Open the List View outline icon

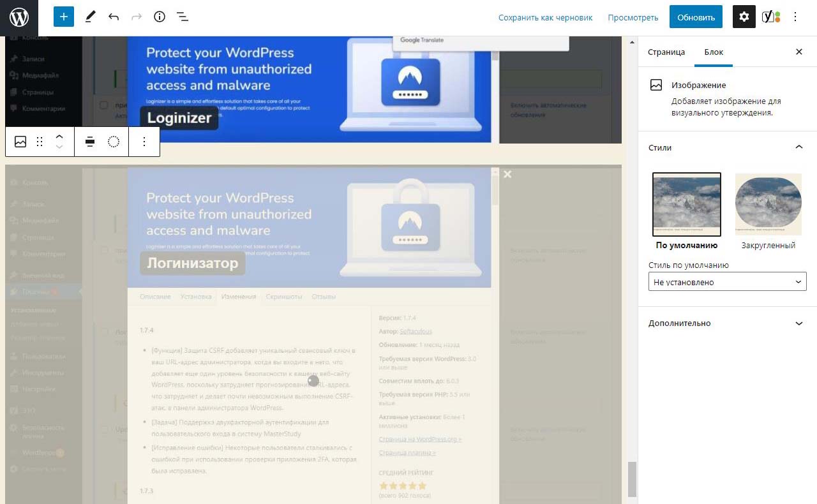(x=183, y=17)
